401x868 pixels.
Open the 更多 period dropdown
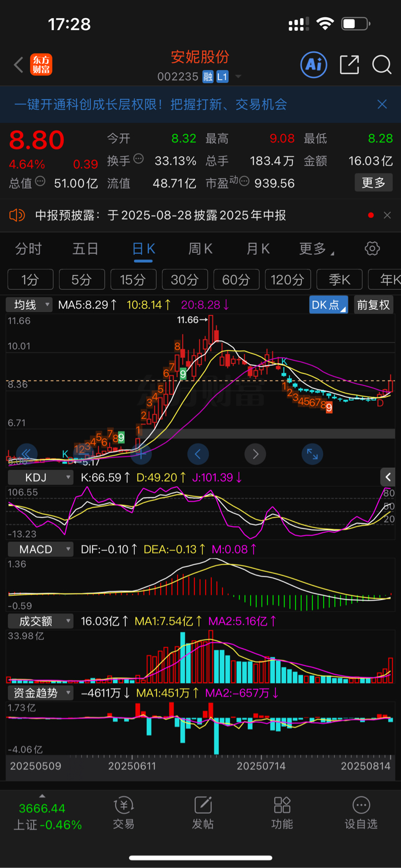point(316,249)
